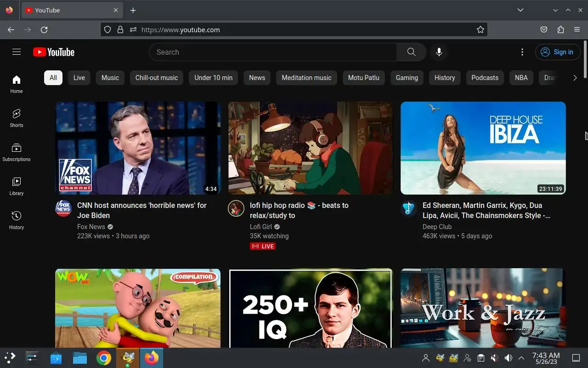Open tracking protection shield icon
The width and height of the screenshot is (588, 368).
pyautogui.click(x=107, y=29)
